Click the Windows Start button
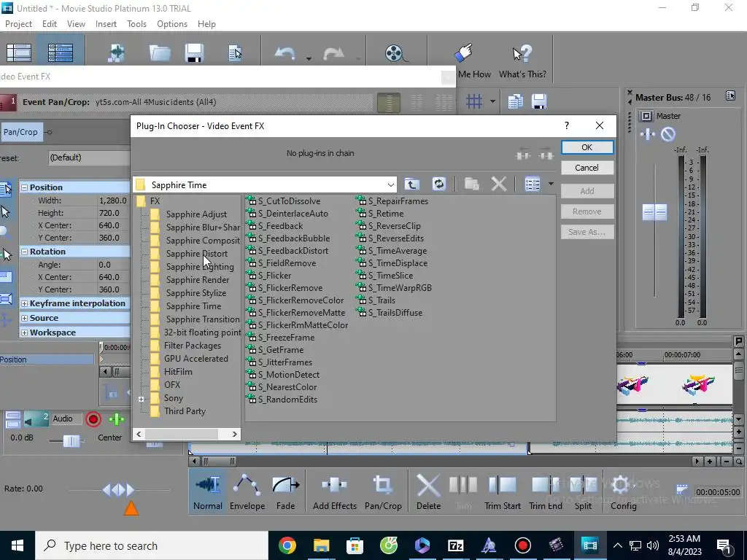 pos(18,545)
